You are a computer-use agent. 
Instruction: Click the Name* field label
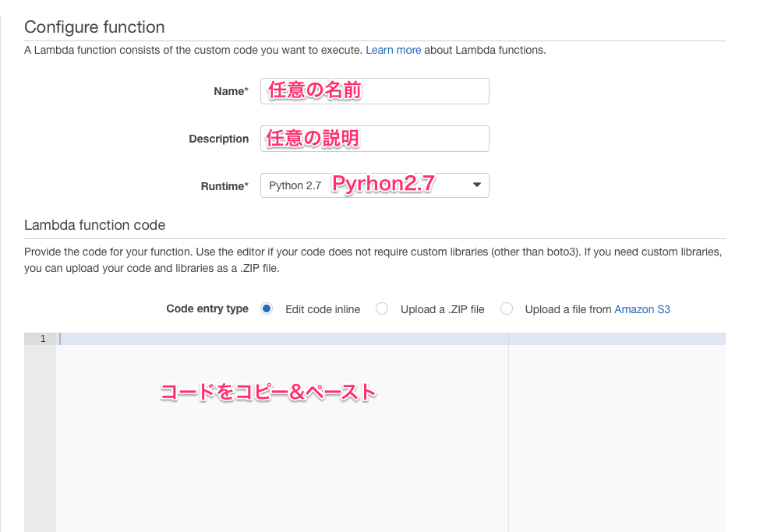coord(231,91)
